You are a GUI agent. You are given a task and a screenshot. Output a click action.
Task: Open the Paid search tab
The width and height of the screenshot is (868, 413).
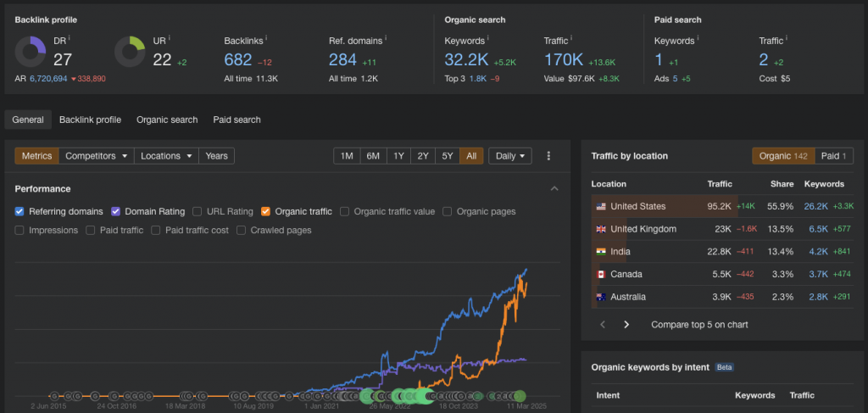[236, 120]
